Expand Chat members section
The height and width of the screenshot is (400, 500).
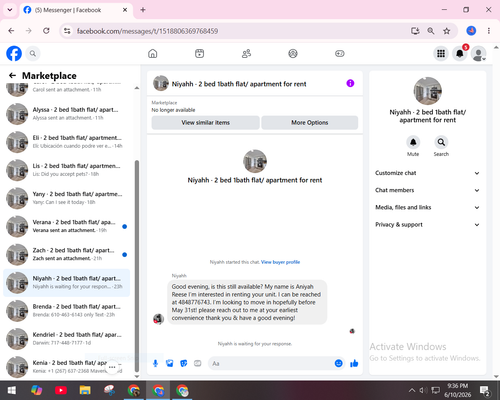(427, 190)
